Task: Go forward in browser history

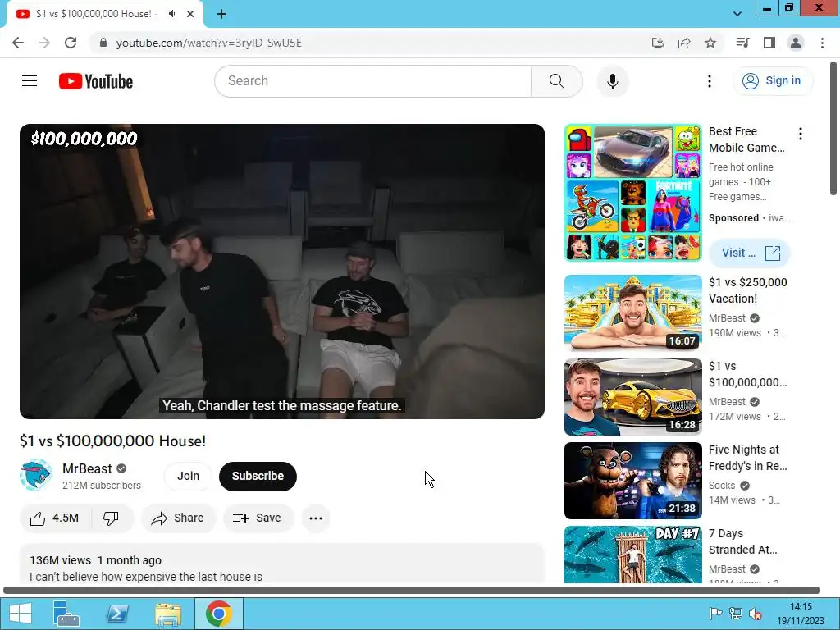Action: (44, 43)
